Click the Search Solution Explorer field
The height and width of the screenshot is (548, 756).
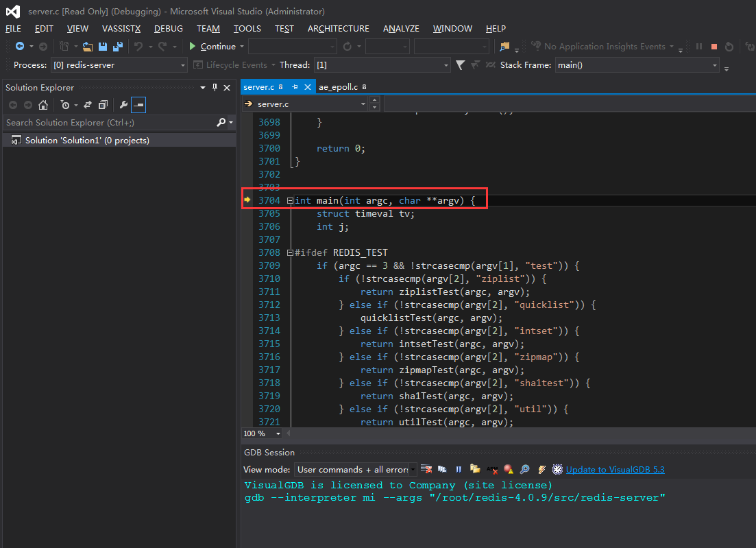coord(110,123)
